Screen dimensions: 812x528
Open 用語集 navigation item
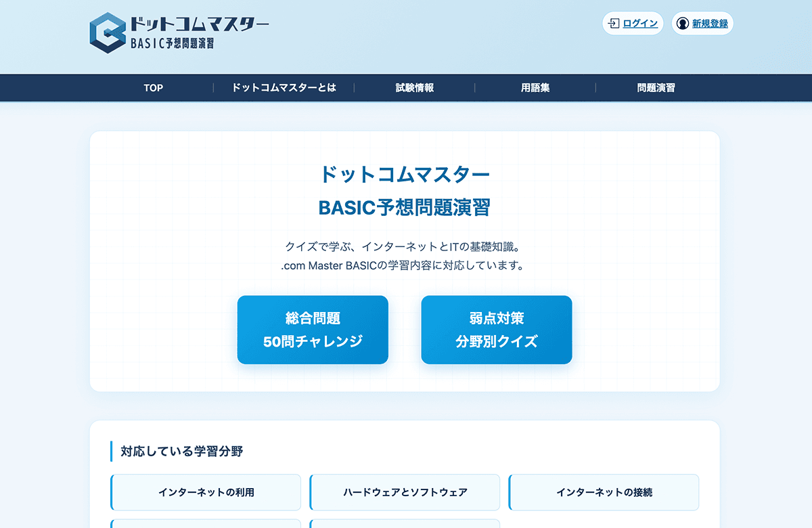pyautogui.click(x=535, y=88)
